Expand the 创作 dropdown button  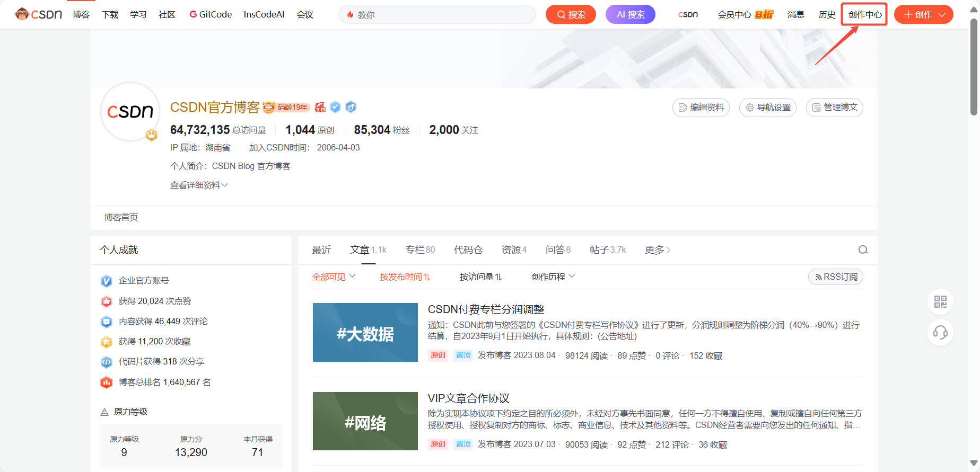924,14
